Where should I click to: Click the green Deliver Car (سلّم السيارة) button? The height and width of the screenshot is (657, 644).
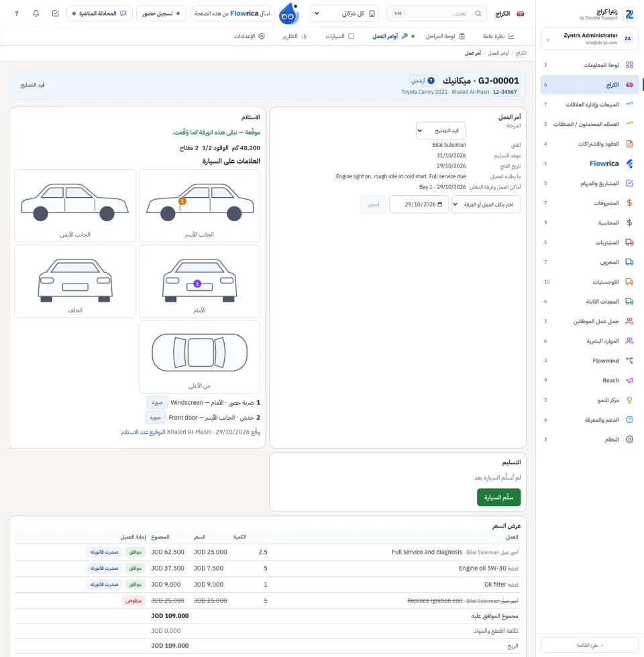(x=498, y=497)
